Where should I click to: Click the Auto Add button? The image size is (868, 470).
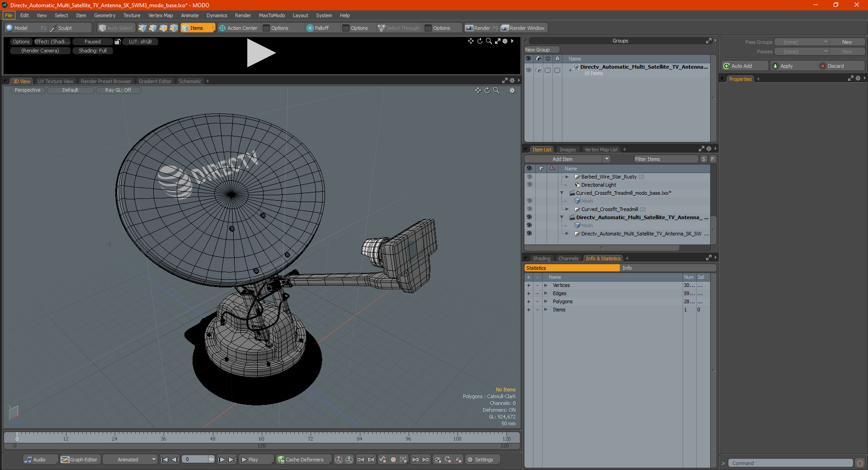[745, 66]
